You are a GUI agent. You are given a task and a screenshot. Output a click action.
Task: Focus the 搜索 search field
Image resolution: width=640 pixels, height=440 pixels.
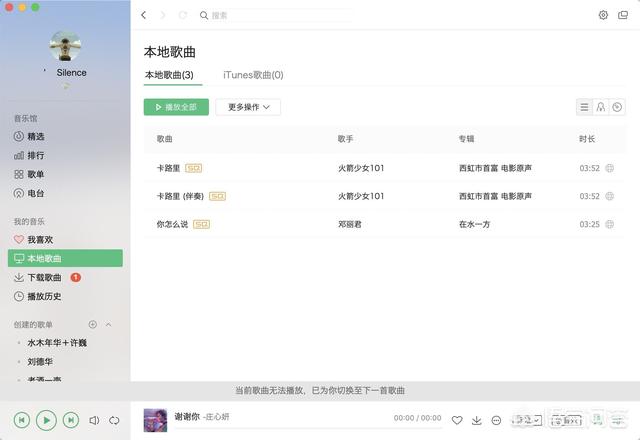pos(276,16)
